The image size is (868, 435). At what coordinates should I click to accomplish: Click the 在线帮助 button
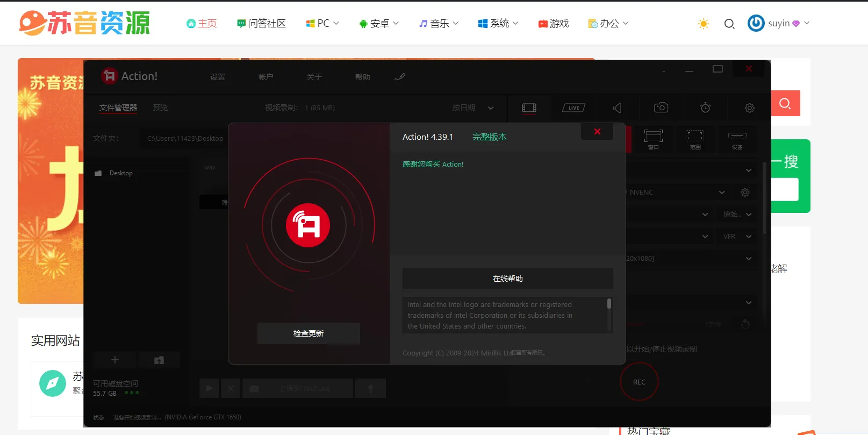tap(508, 279)
